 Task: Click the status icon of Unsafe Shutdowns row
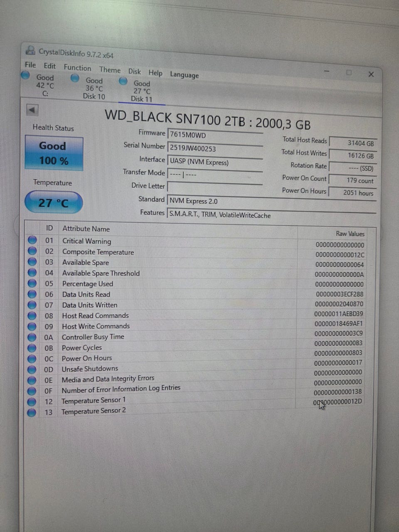click(32, 369)
